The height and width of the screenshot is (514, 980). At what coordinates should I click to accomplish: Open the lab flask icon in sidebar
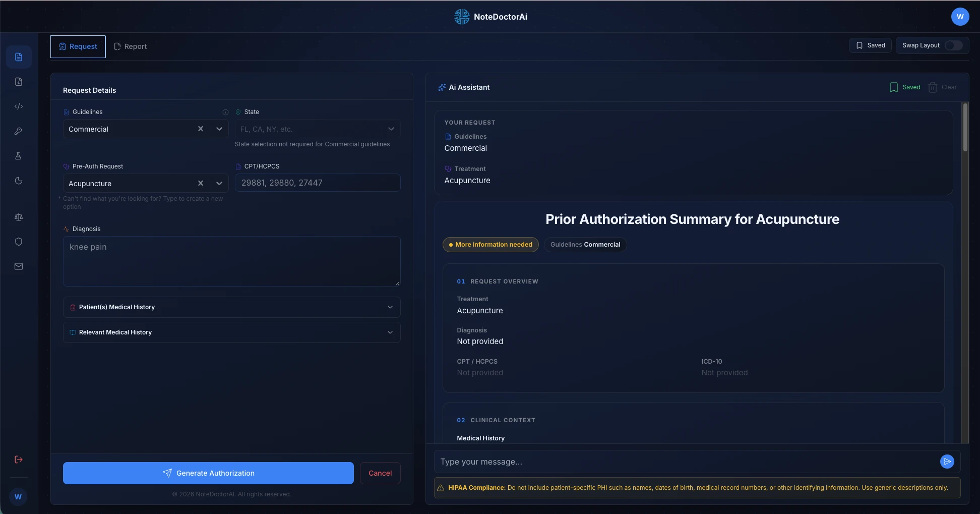19,156
